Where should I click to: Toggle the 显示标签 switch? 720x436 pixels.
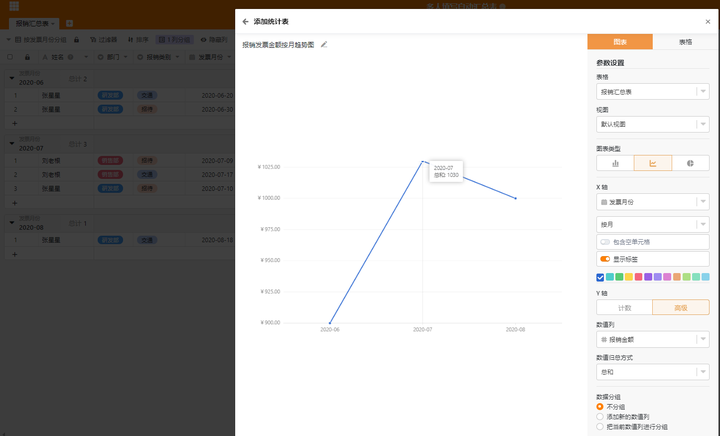tap(605, 259)
